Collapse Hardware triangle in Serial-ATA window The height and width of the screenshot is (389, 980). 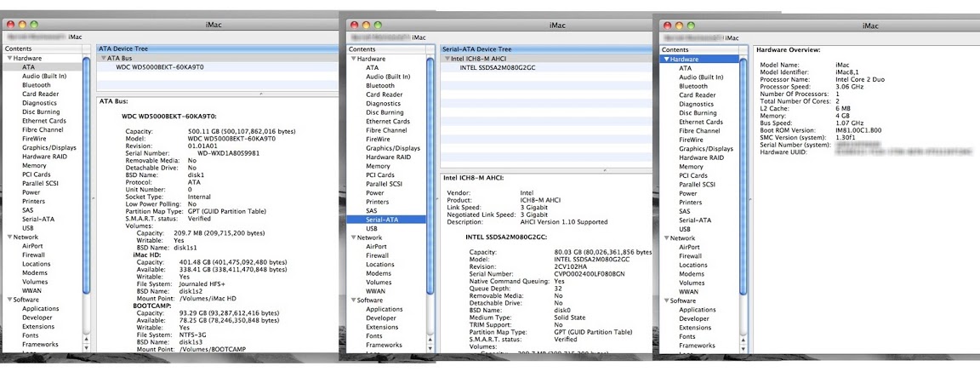tap(353, 59)
